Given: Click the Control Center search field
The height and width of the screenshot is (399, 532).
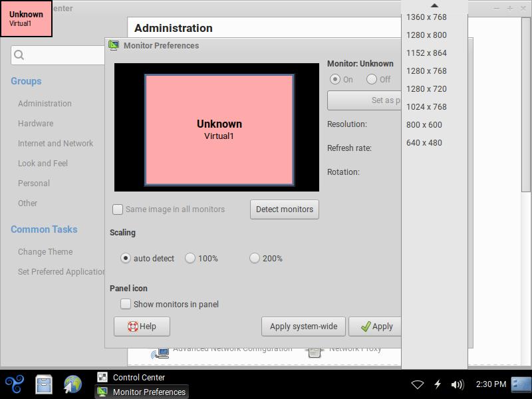Looking at the screenshot, I should pos(58,55).
